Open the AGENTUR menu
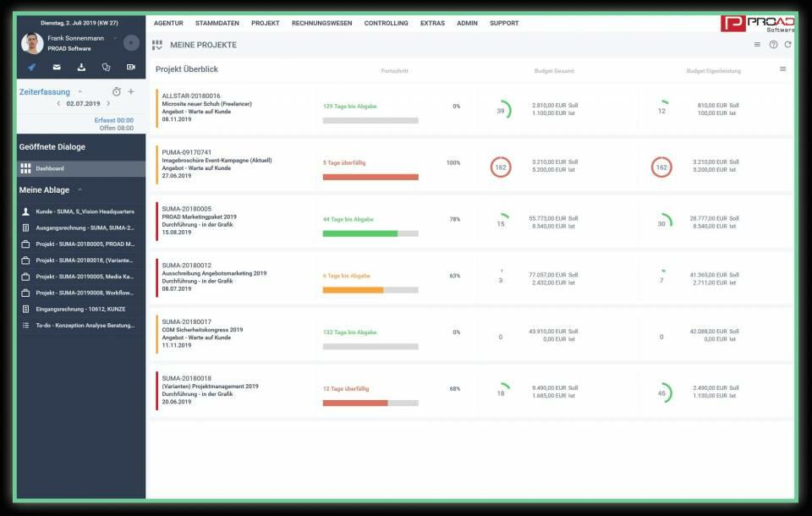Viewport: 812px width, 516px height. pos(171,23)
